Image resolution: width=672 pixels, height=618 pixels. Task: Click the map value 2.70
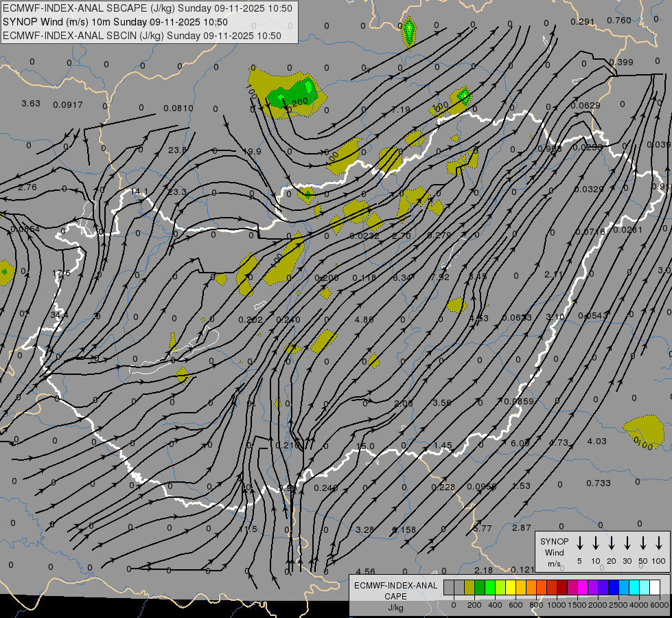(x=401, y=236)
